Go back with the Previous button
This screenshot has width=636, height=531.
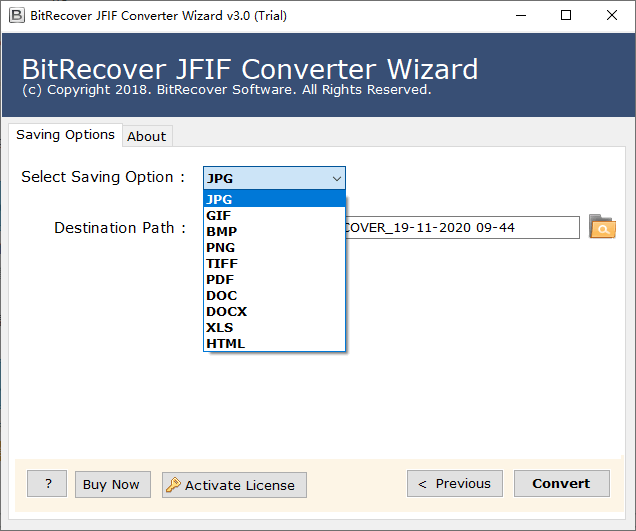click(x=454, y=484)
